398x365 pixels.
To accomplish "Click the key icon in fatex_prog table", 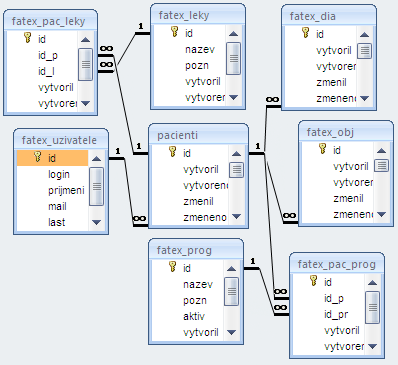I will [x=172, y=266].
